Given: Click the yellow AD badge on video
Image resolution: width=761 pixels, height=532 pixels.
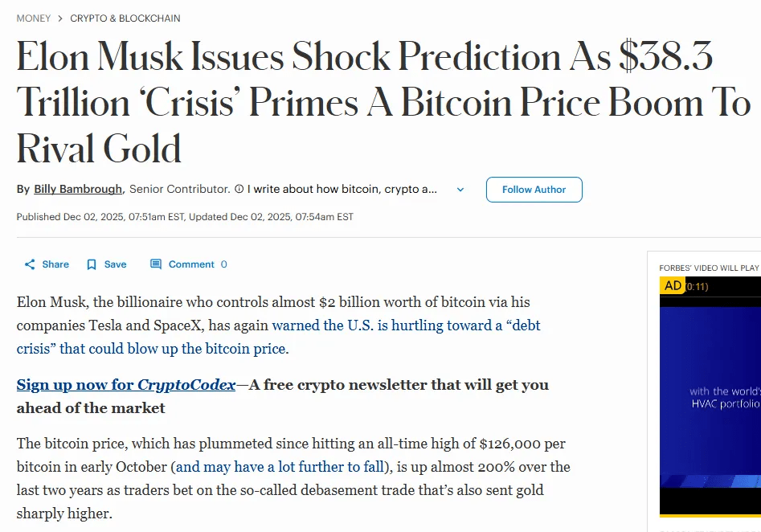Looking at the screenshot, I should tap(673, 286).
